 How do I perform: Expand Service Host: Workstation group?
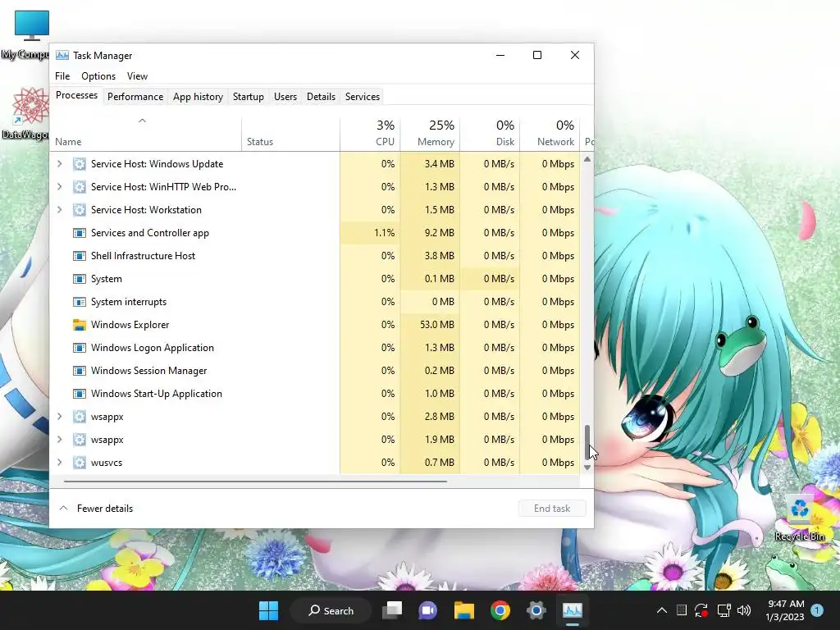59,210
